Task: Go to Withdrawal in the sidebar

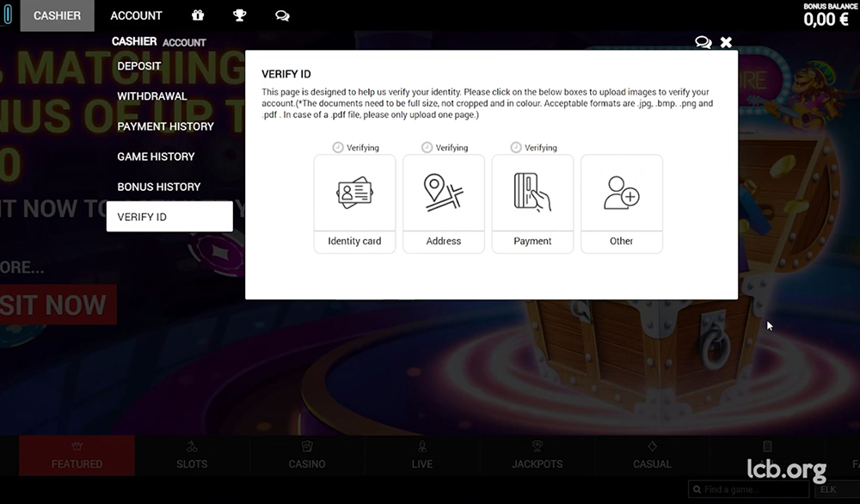Action: [152, 96]
